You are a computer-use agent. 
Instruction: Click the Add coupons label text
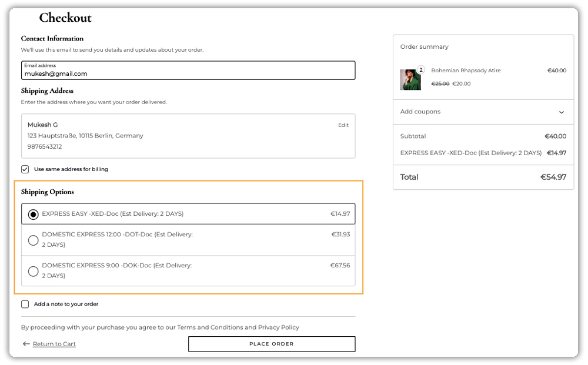[420, 112]
